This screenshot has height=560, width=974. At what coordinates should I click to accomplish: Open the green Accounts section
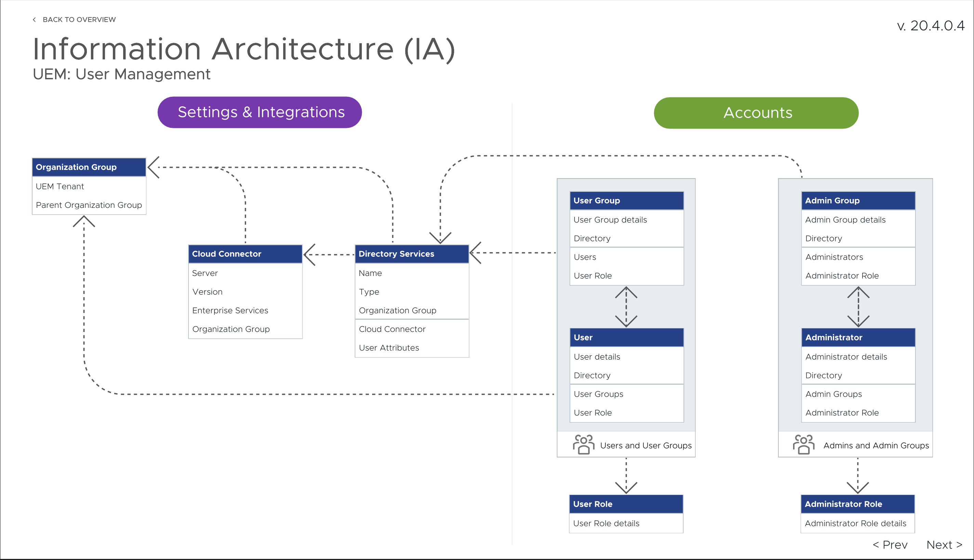point(756,113)
